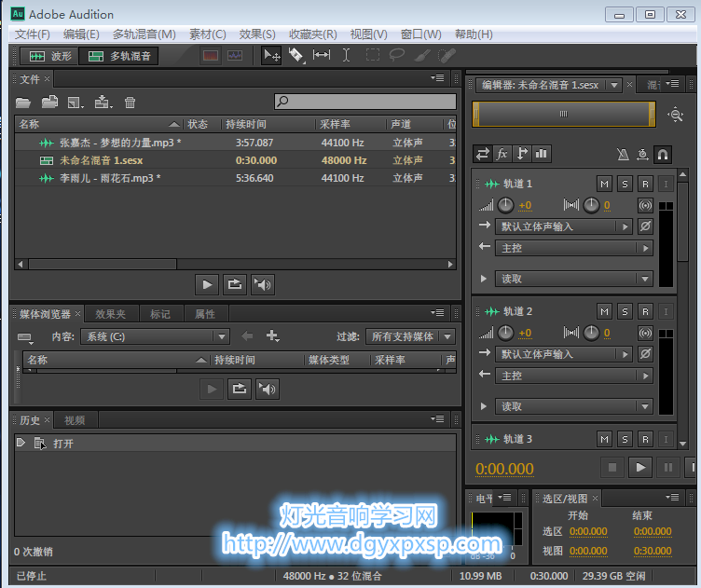The width and height of the screenshot is (701, 588).
Task: Switch to the 视频 tab
Action: [75, 420]
